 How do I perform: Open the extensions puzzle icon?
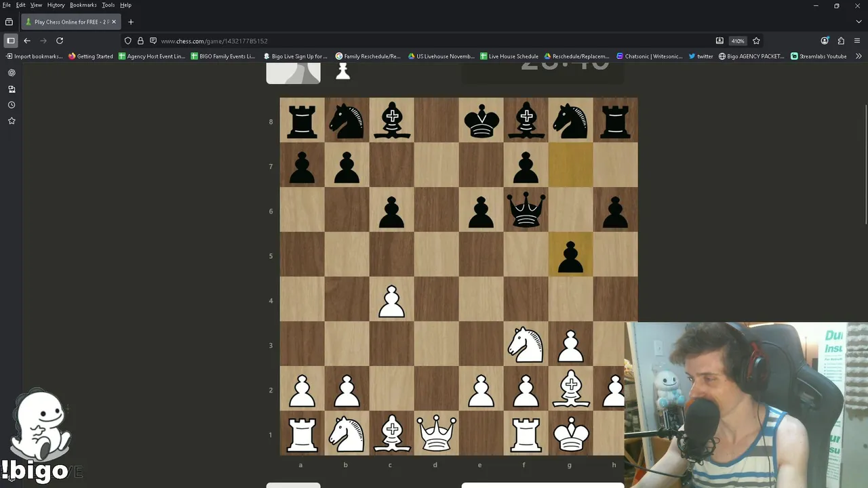(841, 41)
